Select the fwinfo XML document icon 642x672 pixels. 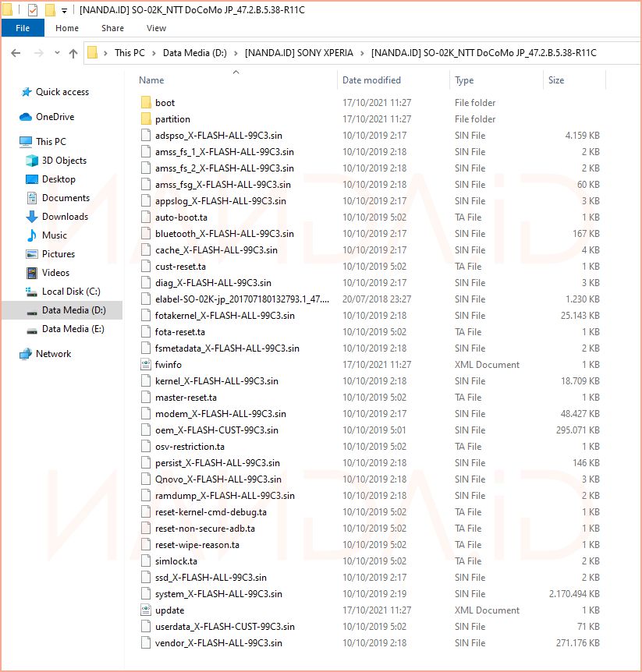pyautogui.click(x=145, y=365)
